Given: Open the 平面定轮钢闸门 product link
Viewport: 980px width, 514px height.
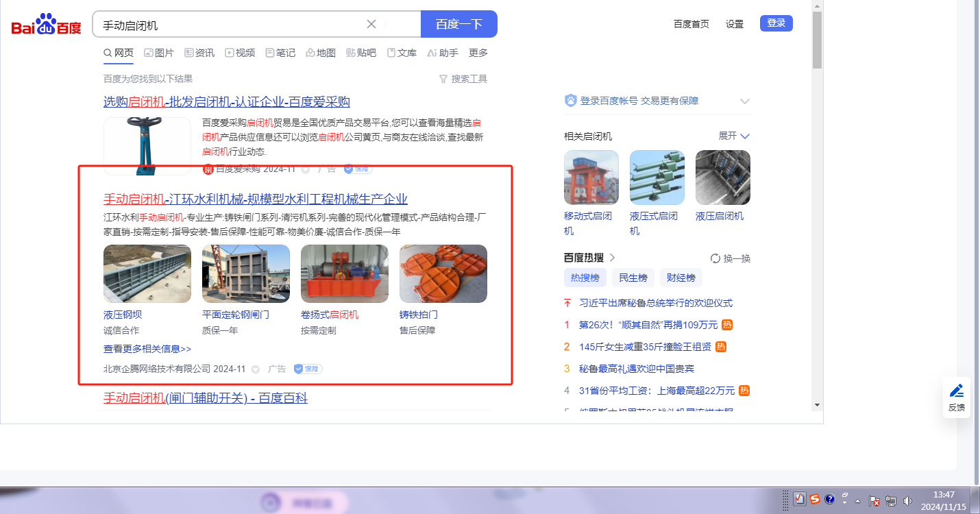Looking at the screenshot, I should tap(236, 315).
